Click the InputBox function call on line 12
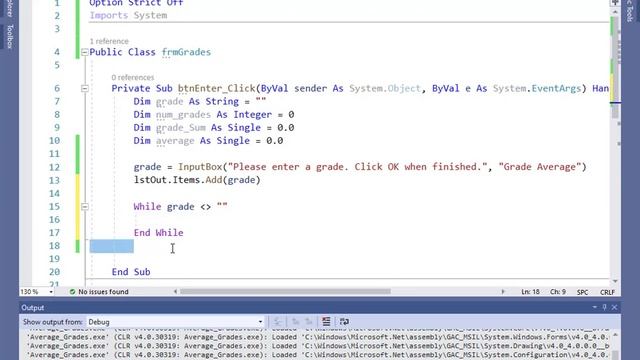The height and width of the screenshot is (360, 640). coord(200,167)
